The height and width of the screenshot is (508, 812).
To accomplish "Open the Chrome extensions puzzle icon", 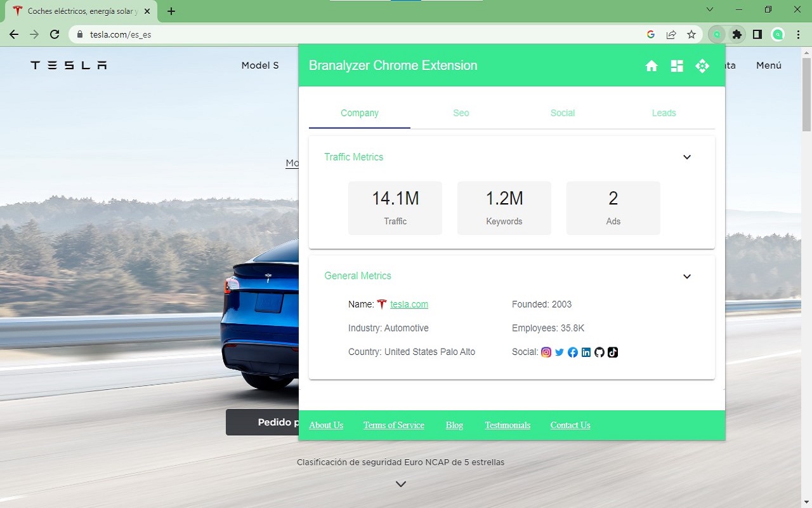I will (x=737, y=35).
